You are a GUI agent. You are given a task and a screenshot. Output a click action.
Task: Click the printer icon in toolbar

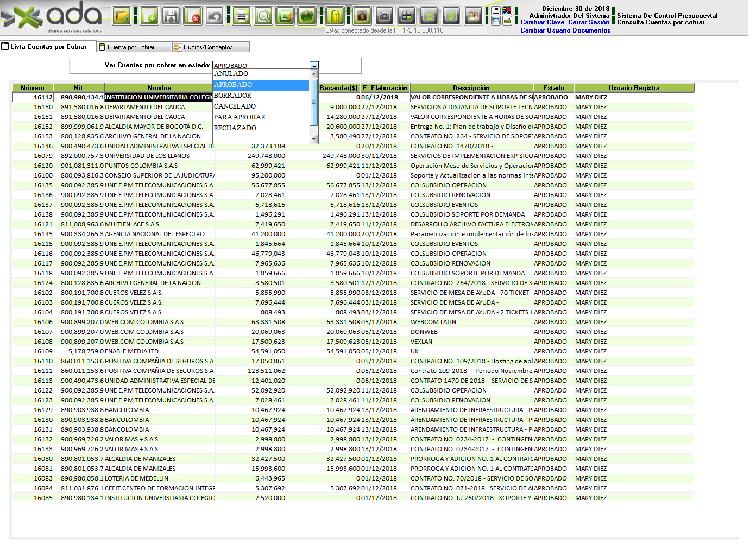coord(242,16)
